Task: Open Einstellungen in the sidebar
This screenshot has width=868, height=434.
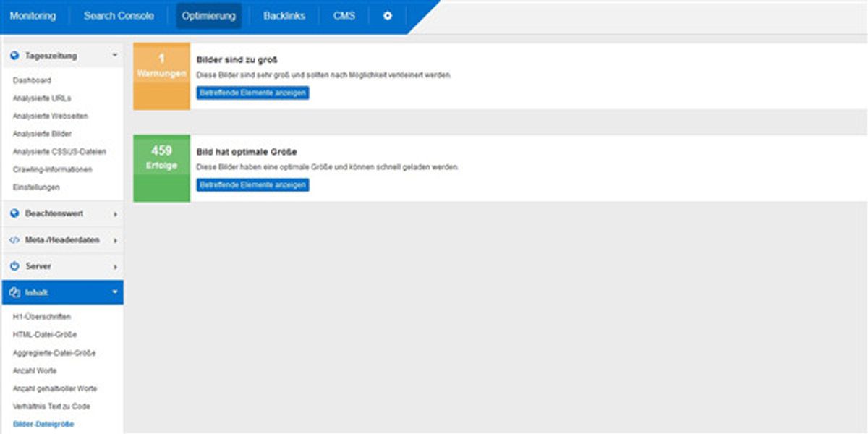Action: coord(36,187)
